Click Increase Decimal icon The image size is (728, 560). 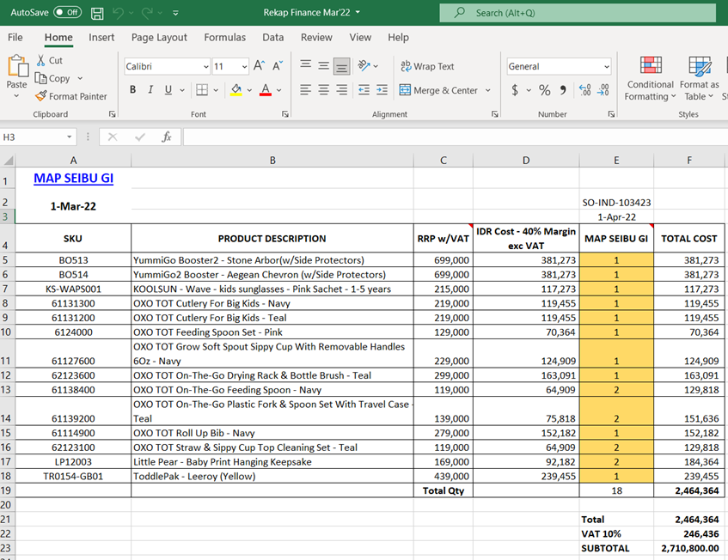click(585, 89)
